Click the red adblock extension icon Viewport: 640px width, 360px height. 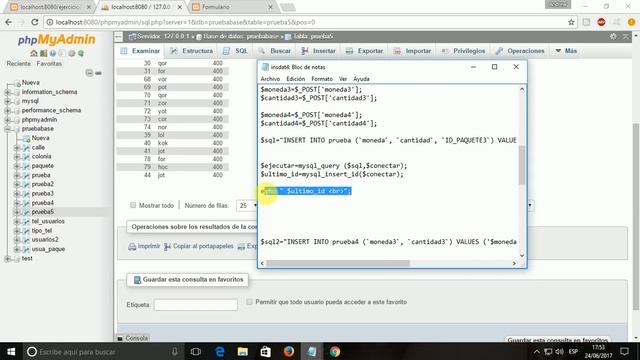[x=601, y=22]
